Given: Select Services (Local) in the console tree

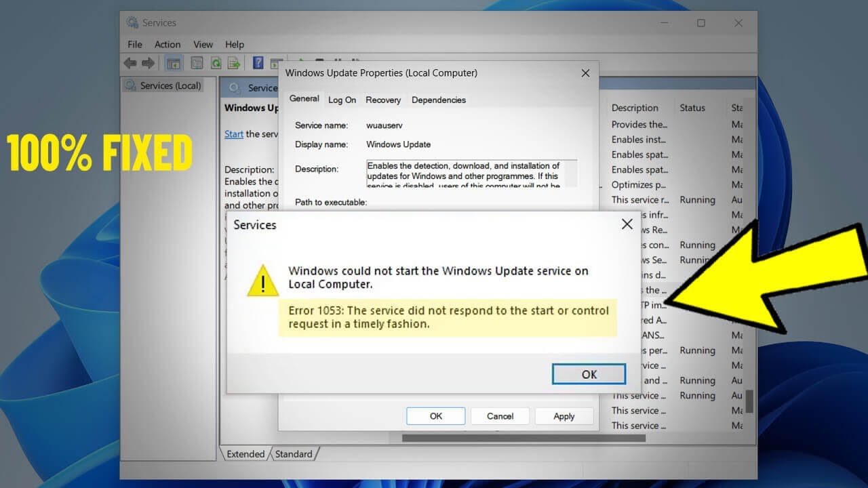Looking at the screenshot, I should pos(163,85).
